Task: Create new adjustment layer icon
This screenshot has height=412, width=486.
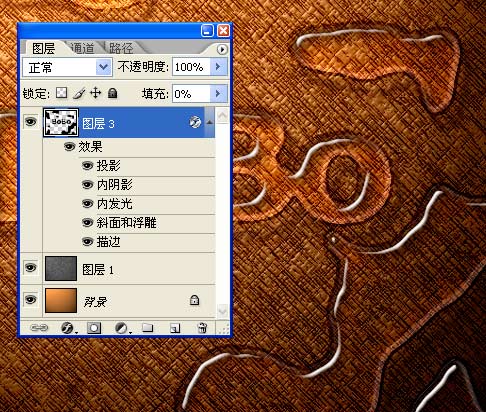Action: pyautogui.click(x=122, y=328)
